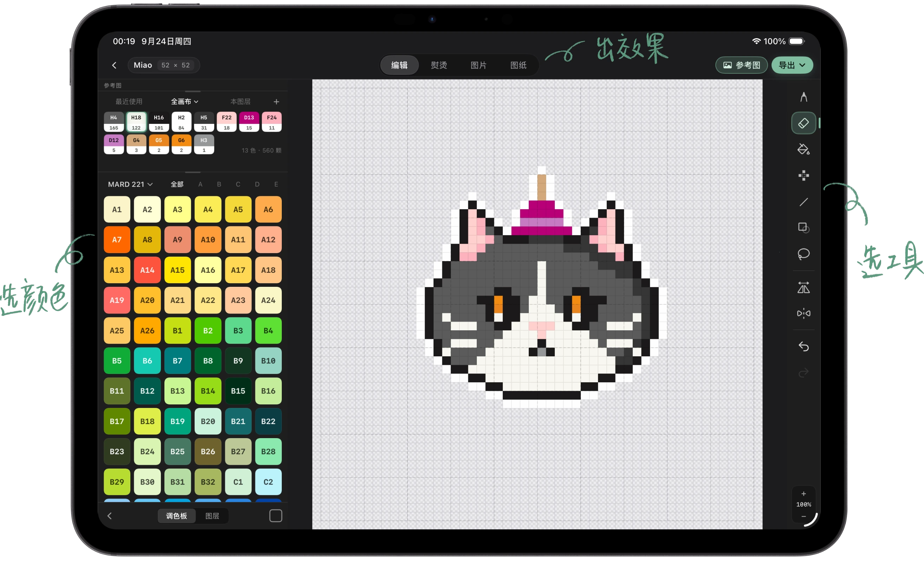Select the rectangle shape tool
The width and height of the screenshot is (924, 561).
803,228
